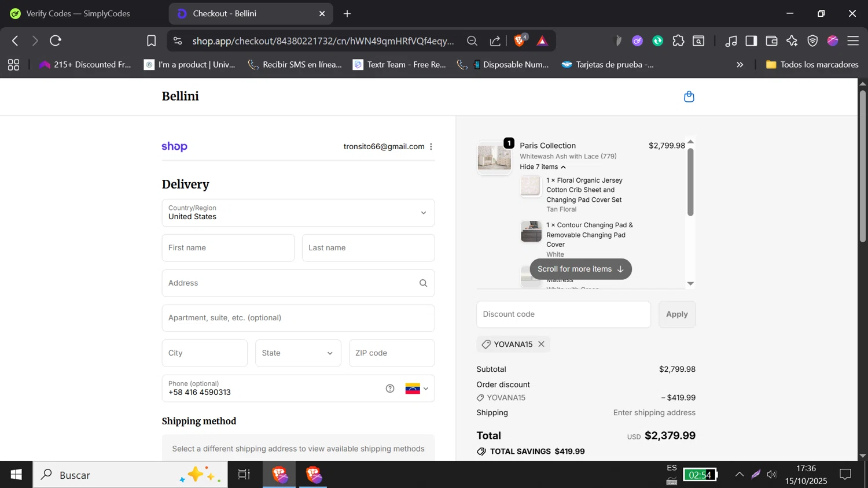
Task: Click the zoom magnifier in address bar
Action: pos(472,40)
